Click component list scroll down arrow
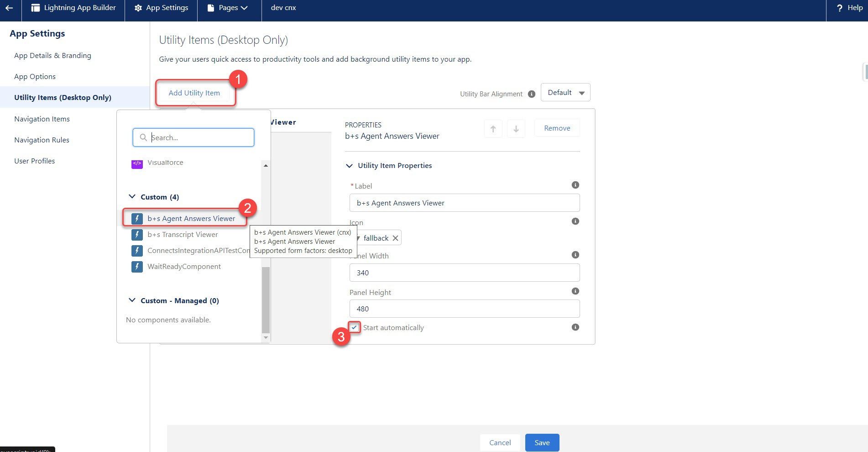Image resolution: width=868 pixels, height=452 pixels. pos(266,337)
